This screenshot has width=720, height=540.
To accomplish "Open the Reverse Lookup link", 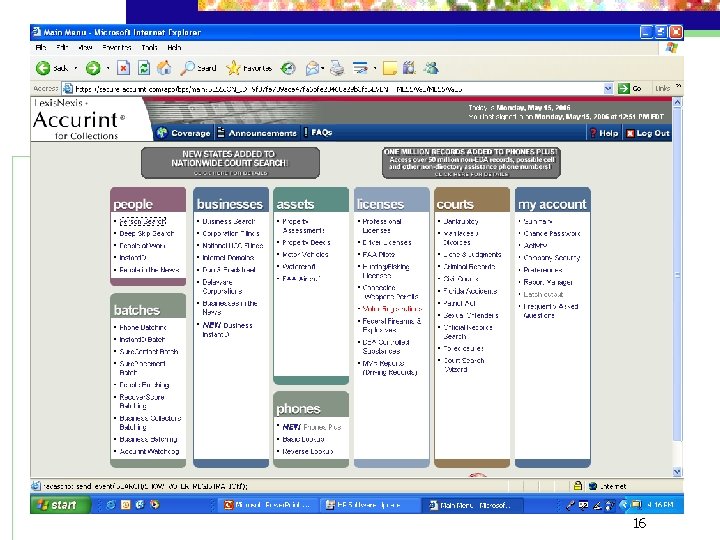I will [x=308, y=451].
